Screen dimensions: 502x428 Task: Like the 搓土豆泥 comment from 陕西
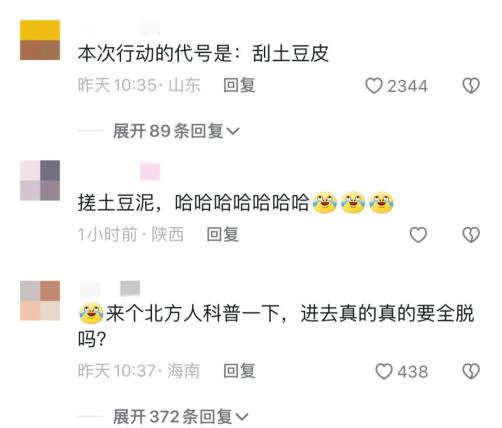click(x=418, y=235)
